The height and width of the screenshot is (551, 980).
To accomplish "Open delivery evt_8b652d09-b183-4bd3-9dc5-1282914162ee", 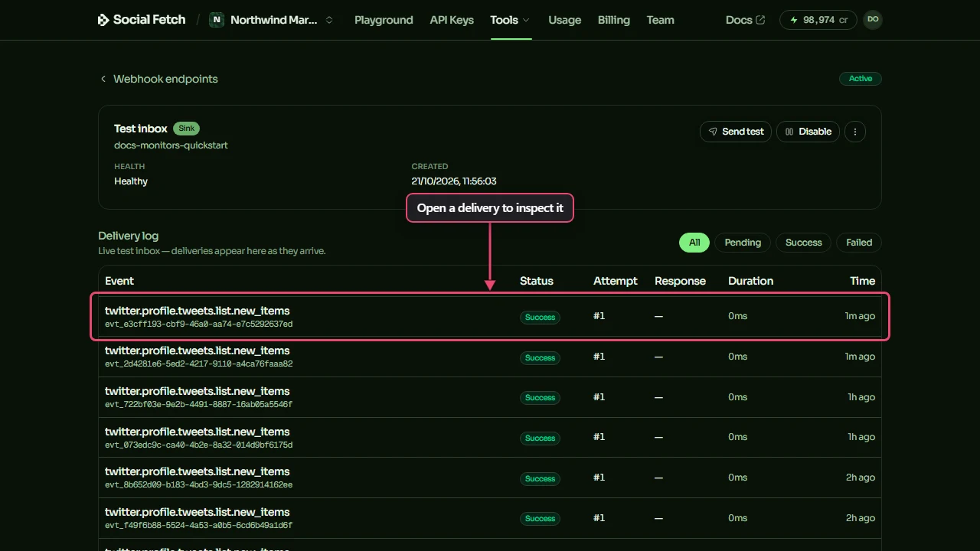I will tap(490, 478).
